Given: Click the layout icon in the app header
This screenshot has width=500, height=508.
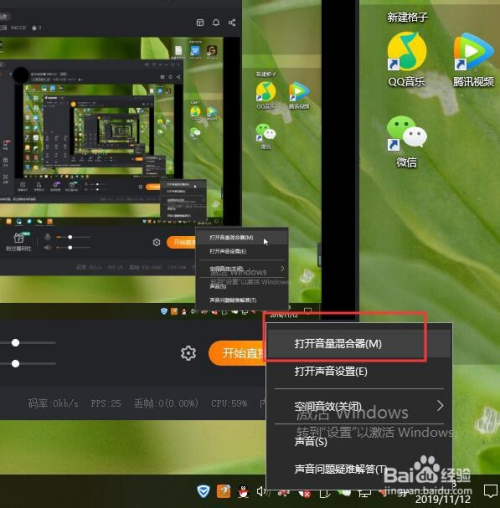Looking at the screenshot, I should point(200,22).
